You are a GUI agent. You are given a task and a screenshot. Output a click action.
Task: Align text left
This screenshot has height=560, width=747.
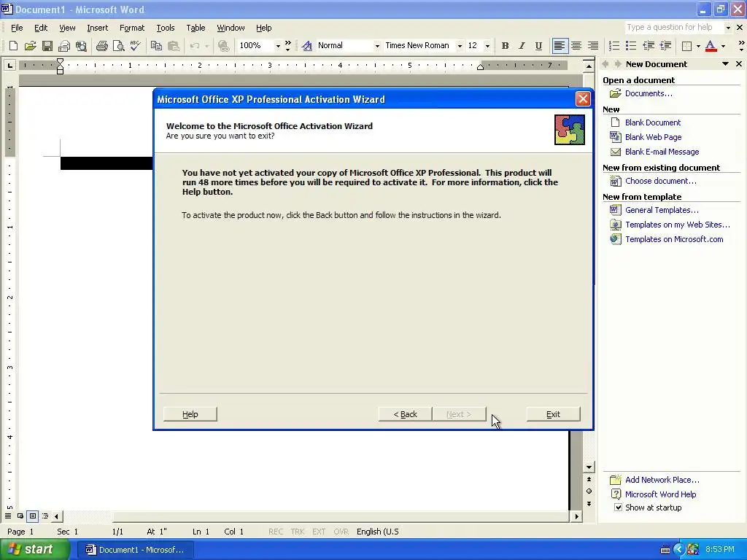click(x=560, y=46)
